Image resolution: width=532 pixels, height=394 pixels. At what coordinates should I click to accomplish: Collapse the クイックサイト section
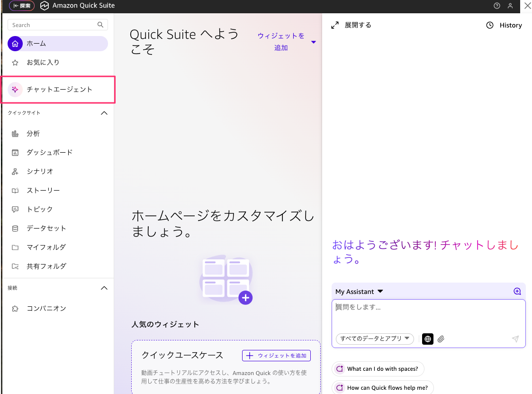(105, 113)
